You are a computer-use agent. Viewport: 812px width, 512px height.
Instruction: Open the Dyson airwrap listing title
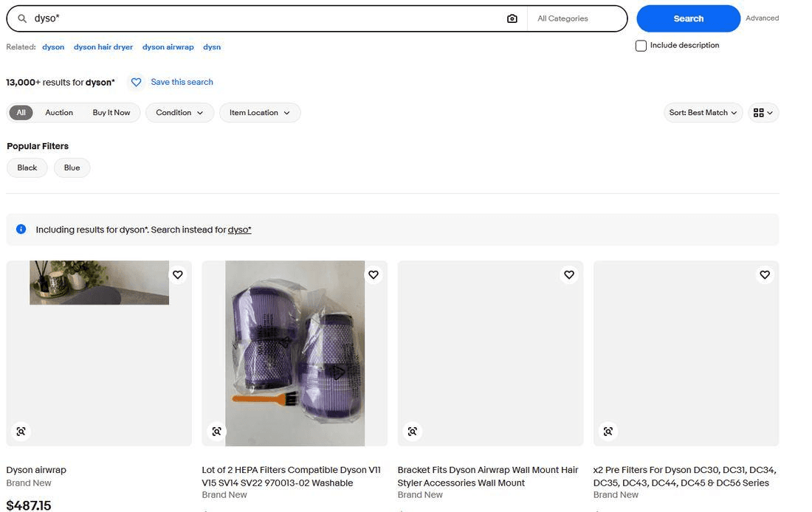point(36,470)
